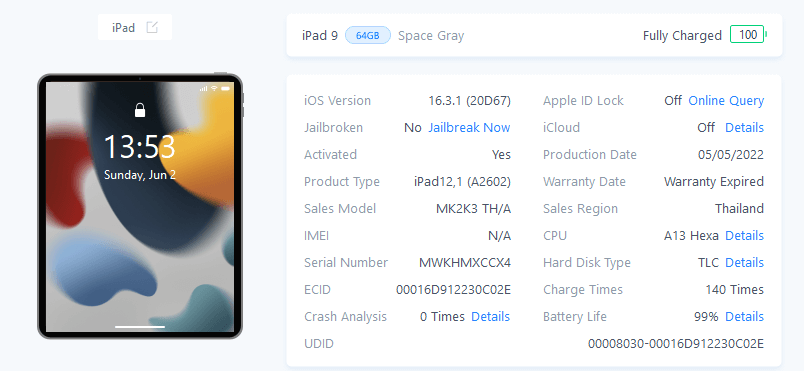Screen dimensions: 804x371
Task: Click the Fully Charged status text
Action: (682, 35)
